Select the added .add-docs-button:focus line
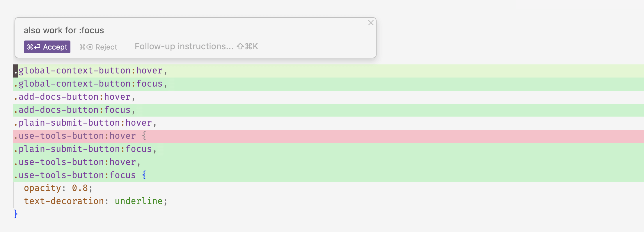The image size is (644, 232). click(74, 110)
